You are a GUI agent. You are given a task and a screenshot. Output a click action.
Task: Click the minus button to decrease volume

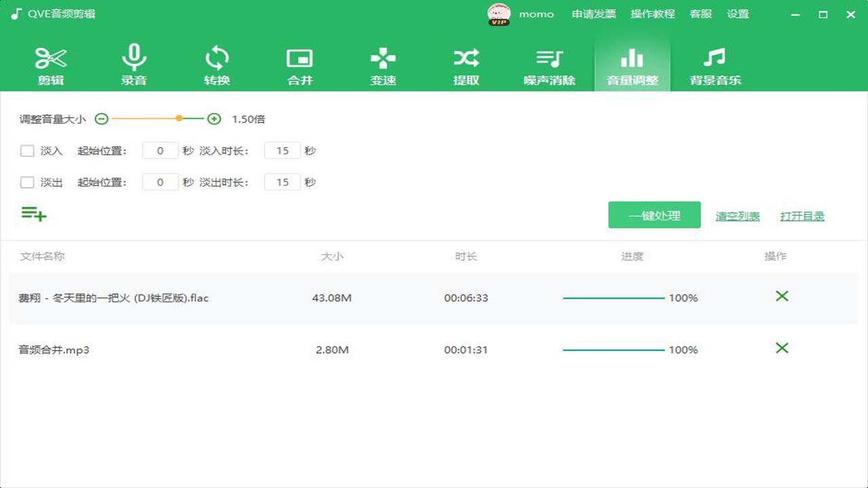pos(101,118)
